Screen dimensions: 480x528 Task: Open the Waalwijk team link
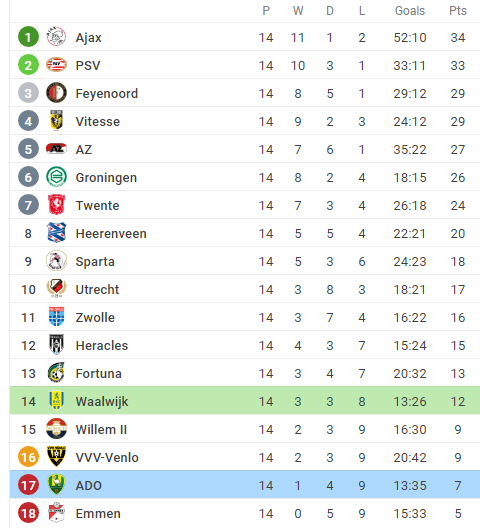(102, 401)
